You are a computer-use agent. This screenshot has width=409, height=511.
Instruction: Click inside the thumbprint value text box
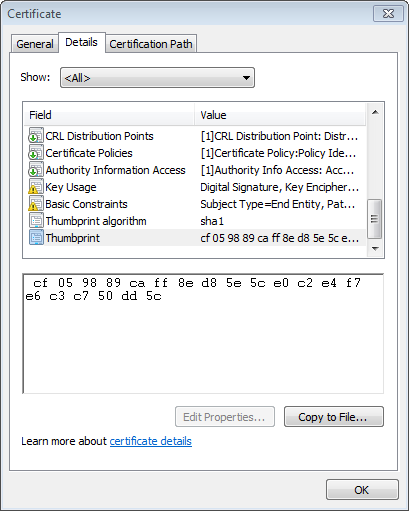coord(203,334)
